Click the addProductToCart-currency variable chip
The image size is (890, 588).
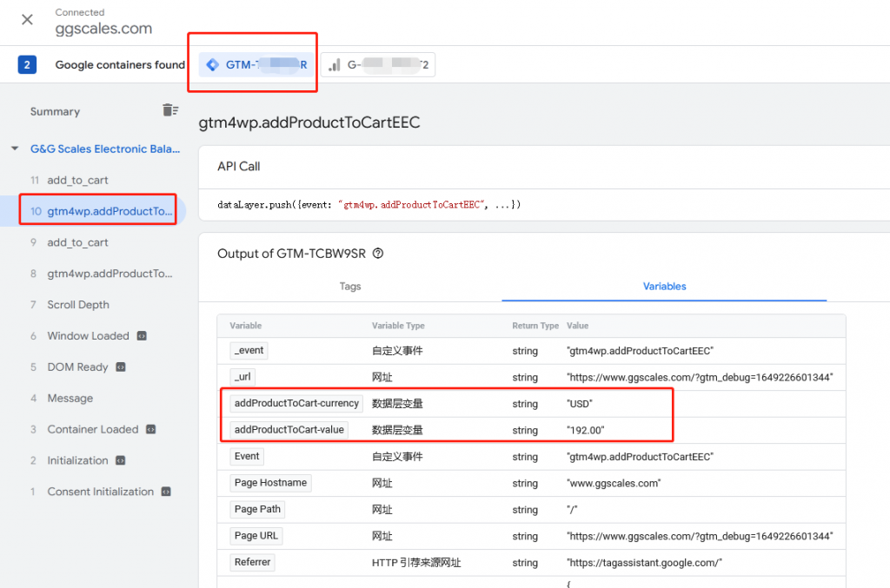(296, 403)
